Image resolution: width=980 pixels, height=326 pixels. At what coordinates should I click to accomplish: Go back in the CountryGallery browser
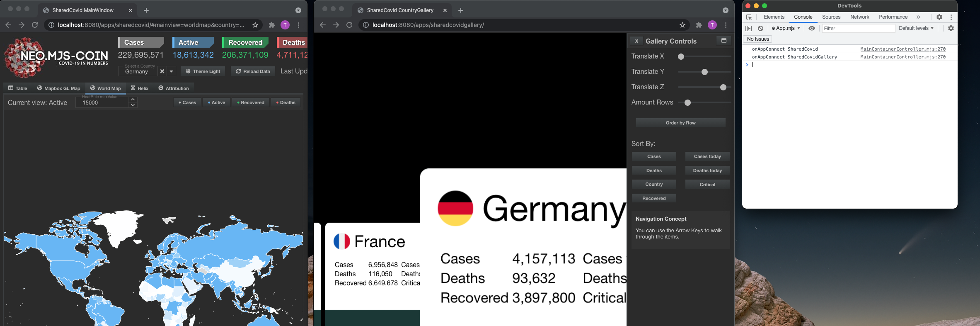[x=323, y=25]
